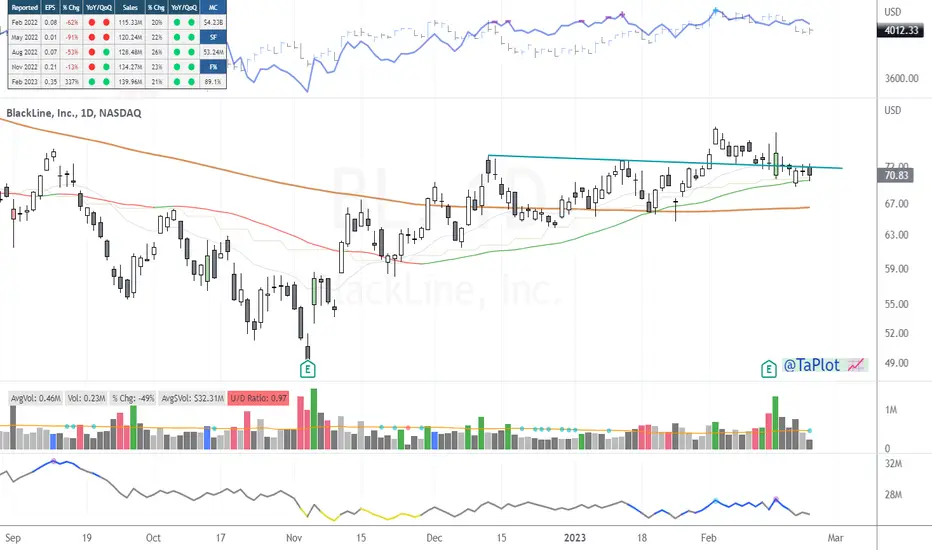Click the Aug 2022 row date
932x550 pixels.
click(24, 52)
